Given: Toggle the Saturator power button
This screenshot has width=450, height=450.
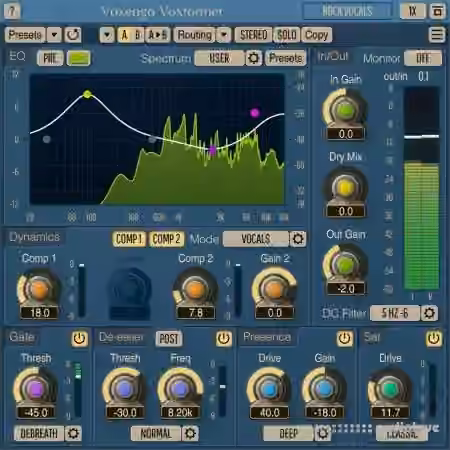Looking at the screenshot, I should tap(434, 339).
